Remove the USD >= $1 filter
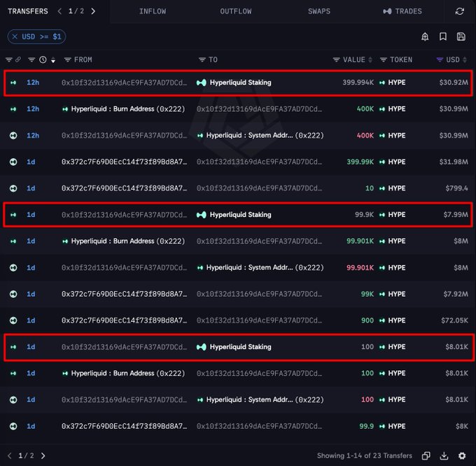This screenshot has width=476, height=466. pos(15,36)
